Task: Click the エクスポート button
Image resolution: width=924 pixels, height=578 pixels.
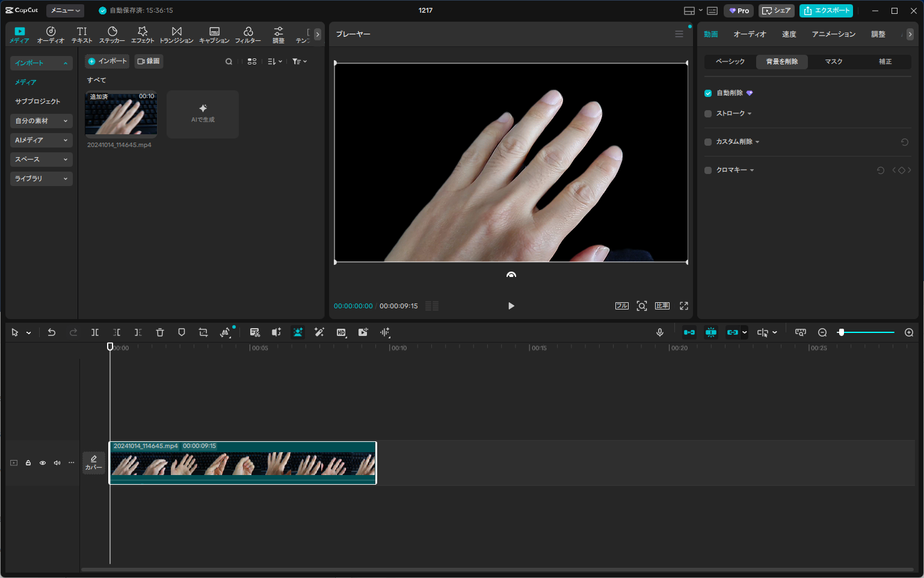Action: click(x=826, y=10)
